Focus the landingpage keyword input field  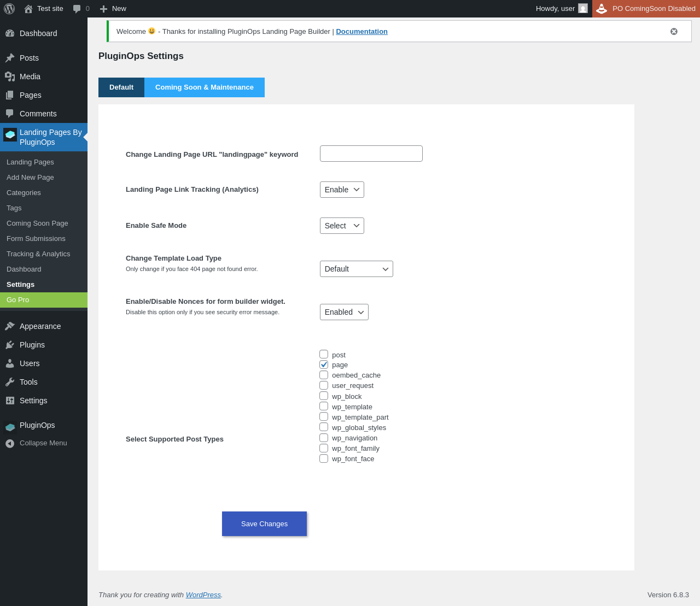click(371, 154)
